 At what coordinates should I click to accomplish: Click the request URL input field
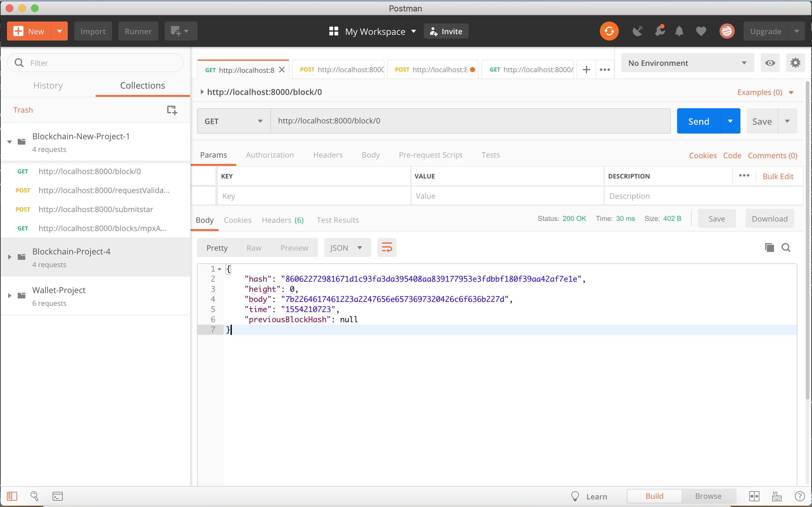[x=470, y=121]
